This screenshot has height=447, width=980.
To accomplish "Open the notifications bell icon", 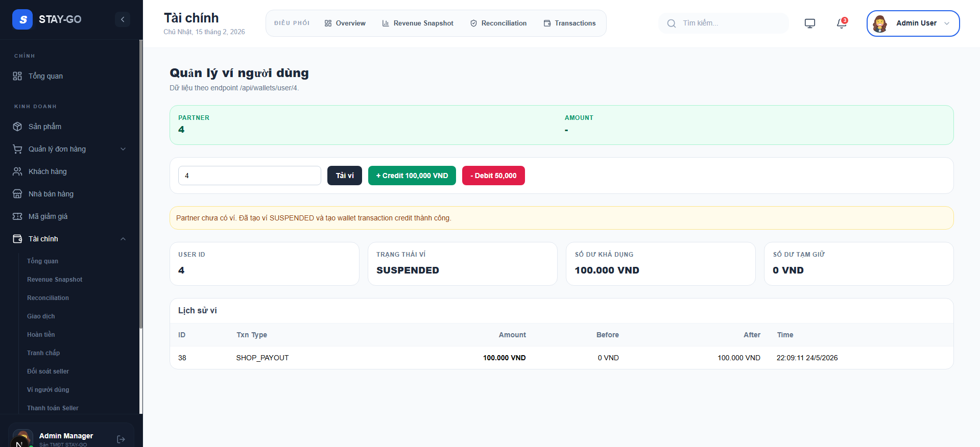I will (x=842, y=23).
